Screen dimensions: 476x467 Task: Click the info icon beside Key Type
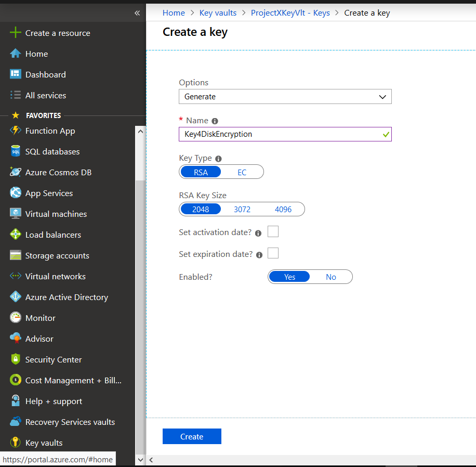218,159
